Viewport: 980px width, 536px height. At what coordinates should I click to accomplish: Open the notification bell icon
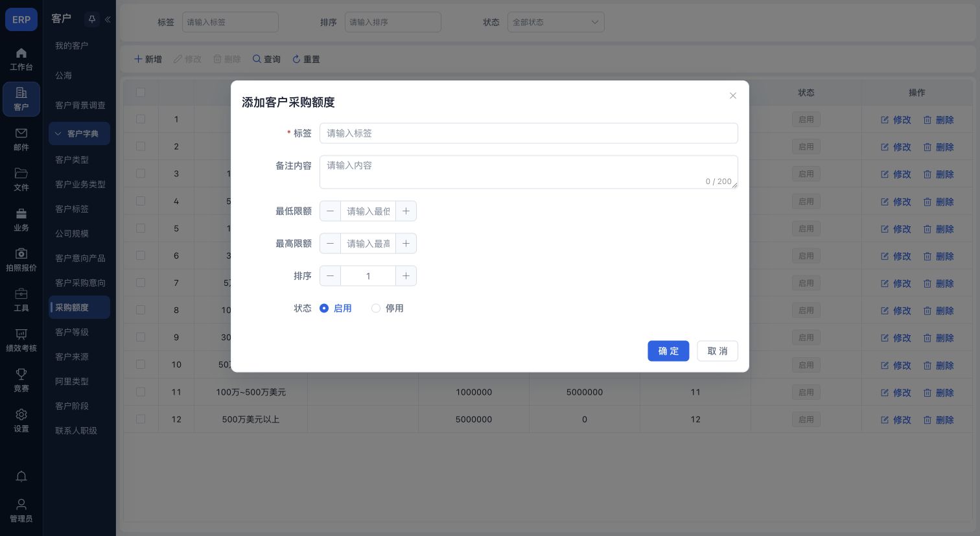click(21, 476)
